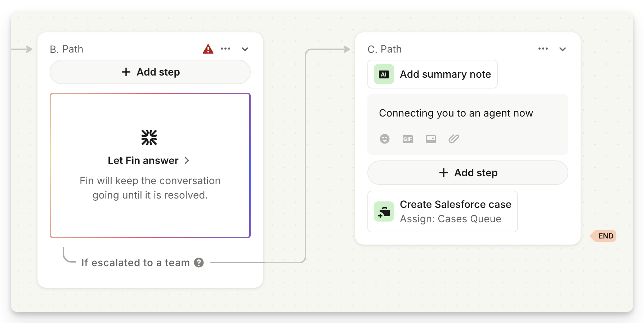Viewport: 644px width, 323px height.
Task: Collapse B. Path with its chevron
Action: tap(245, 49)
